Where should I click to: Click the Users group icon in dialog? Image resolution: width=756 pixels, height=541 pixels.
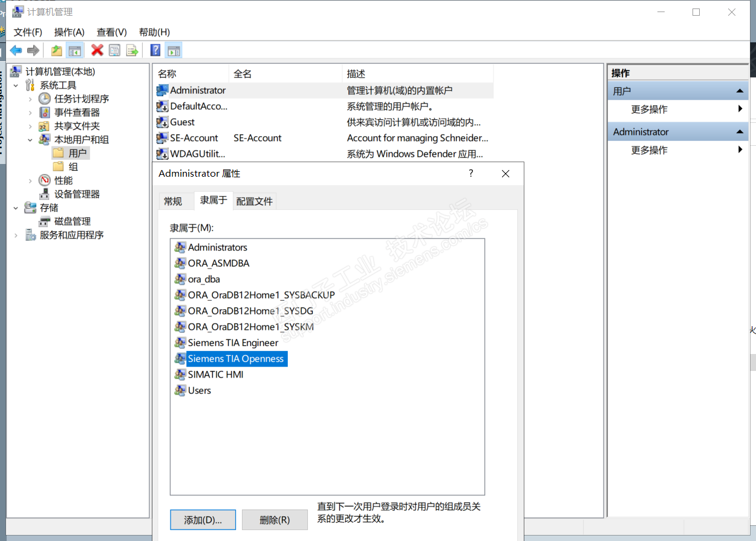[180, 390]
